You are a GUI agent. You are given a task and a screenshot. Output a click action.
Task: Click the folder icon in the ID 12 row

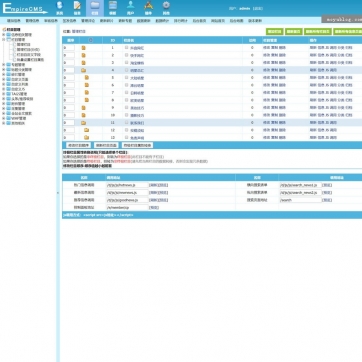(87, 130)
